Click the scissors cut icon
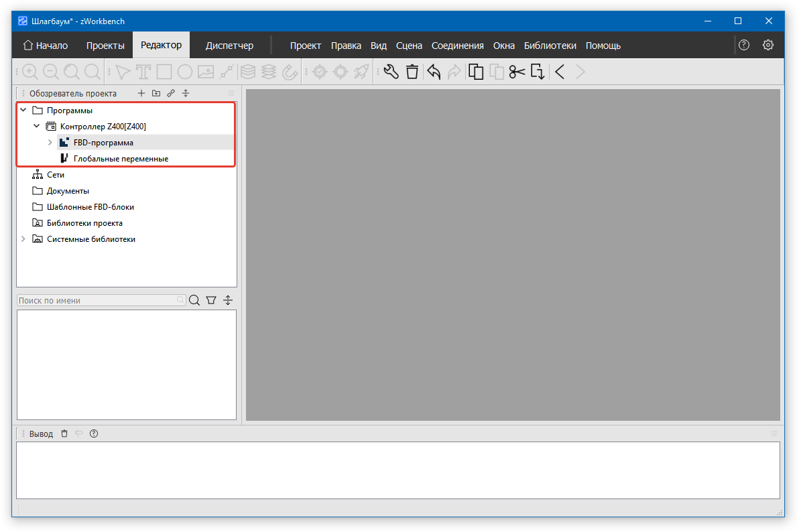Screen dimensions: 799x532 [x=517, y=72]
